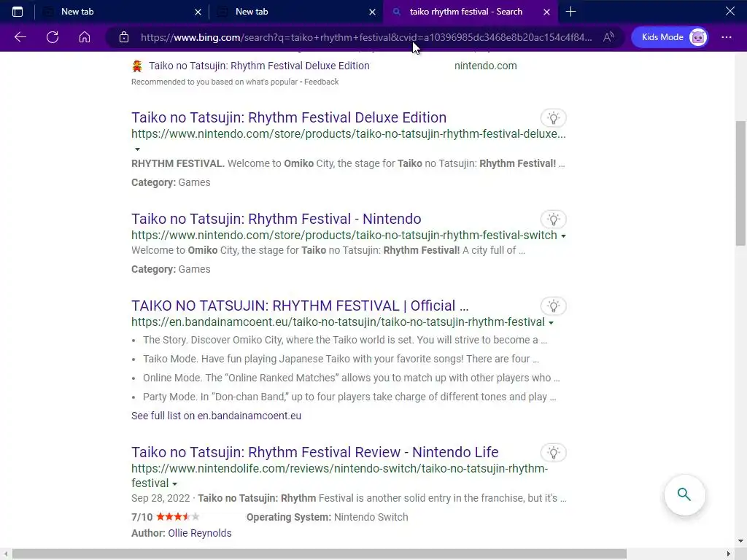Open lightbulb insights for Deluxe Edition result
This screenshot has width=747, height=560.
[553, 118]
